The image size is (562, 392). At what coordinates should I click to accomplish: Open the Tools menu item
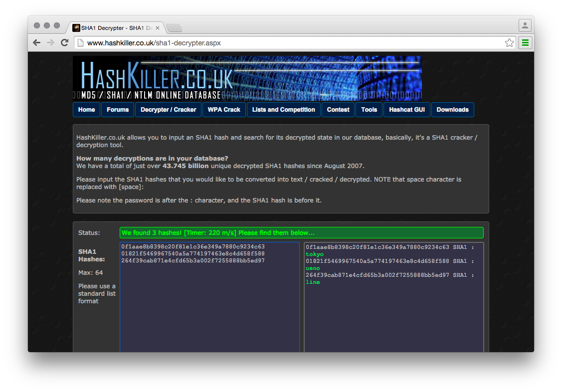point(369,110)
